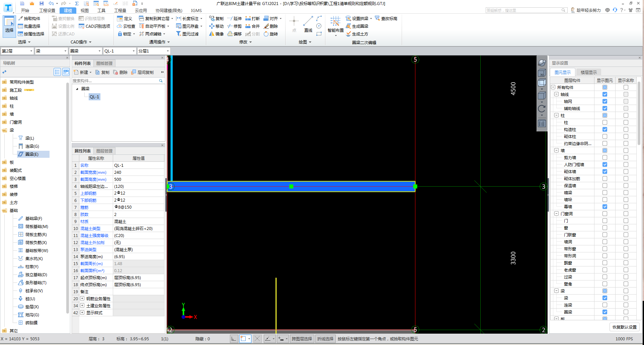Screen dimensions: 644x345
Task: Click 拾取构件 pick component tool
Action: coord(29,18)
